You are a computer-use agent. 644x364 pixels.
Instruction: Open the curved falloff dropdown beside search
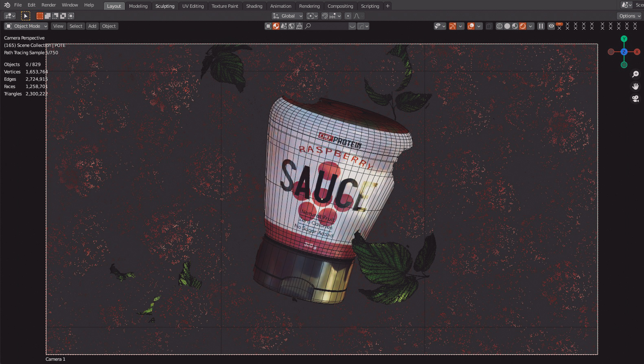click(x=353, y=26)
